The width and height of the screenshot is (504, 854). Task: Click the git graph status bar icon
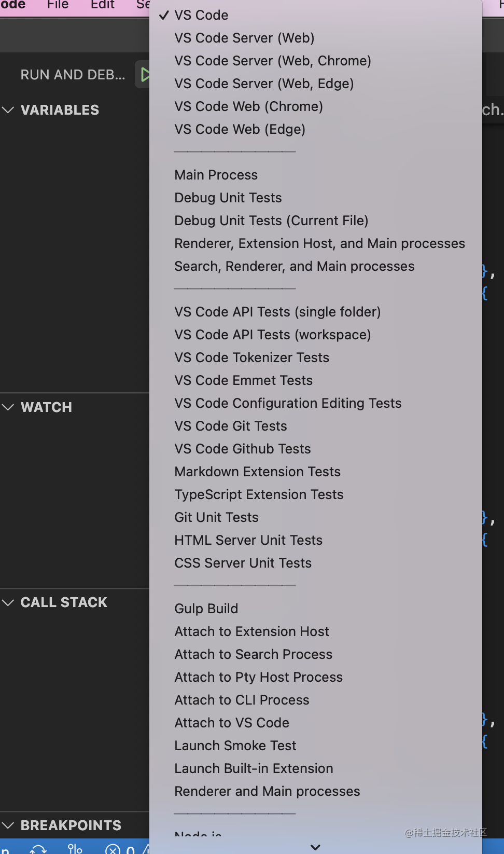75,849
